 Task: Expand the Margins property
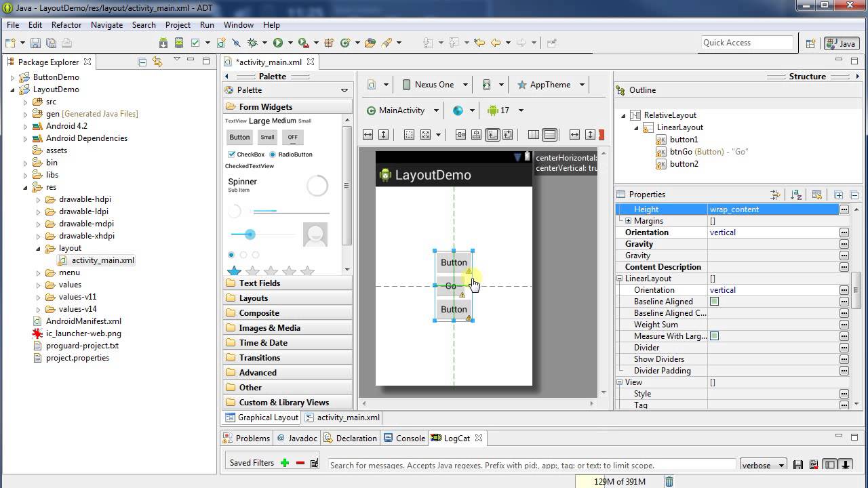point(628,221)
